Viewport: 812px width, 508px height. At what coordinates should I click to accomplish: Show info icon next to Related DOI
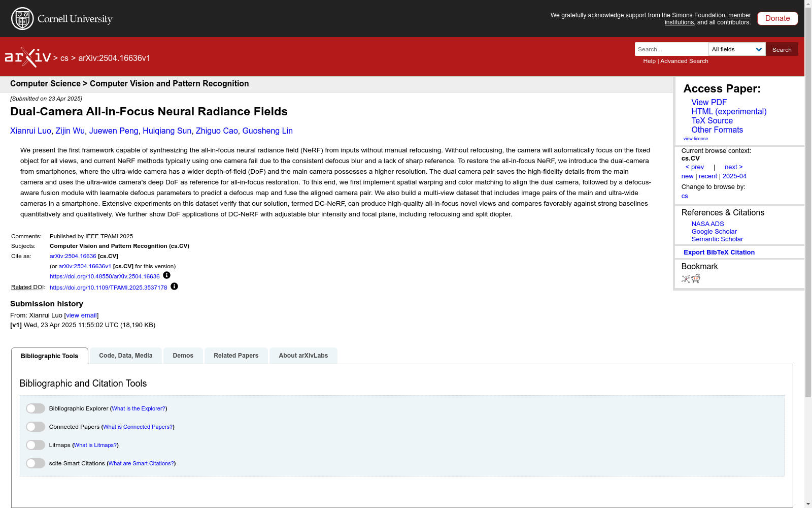pos(174,287)
